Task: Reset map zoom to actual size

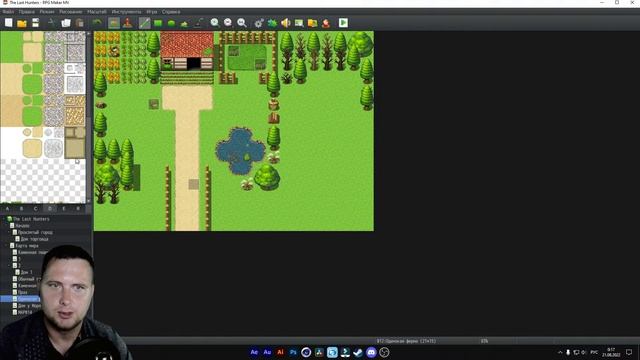Action: click(x=242, y=23)
